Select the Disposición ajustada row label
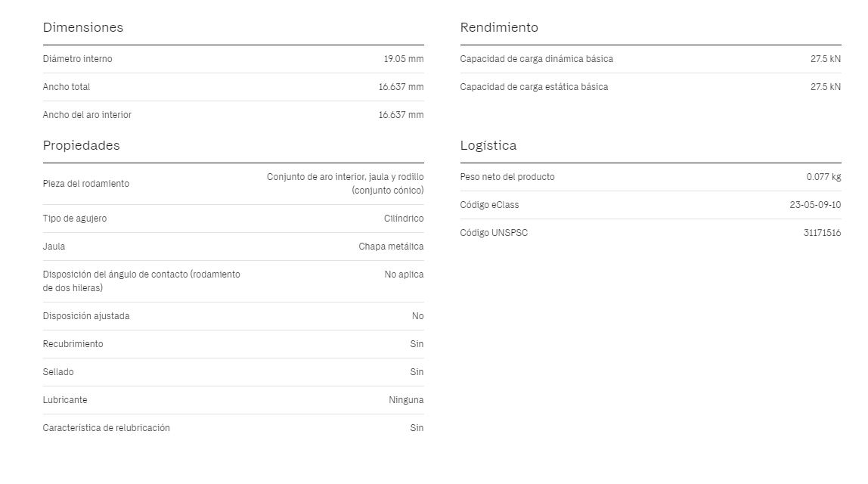The image size is (868, 484). point(85,316)
